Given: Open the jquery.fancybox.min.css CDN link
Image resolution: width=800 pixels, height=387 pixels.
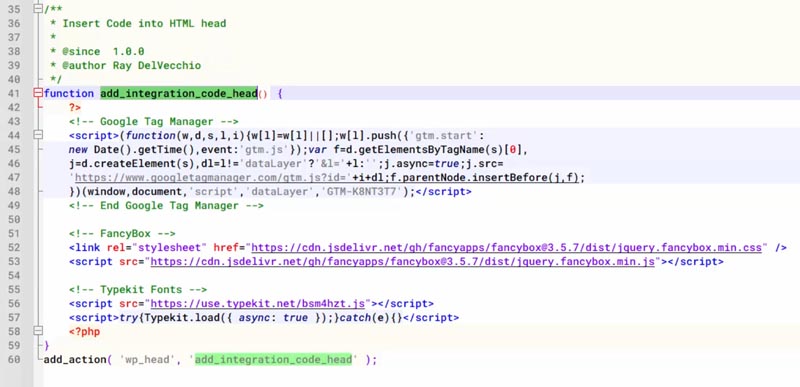Looking at the screenshot, I should tap(507, 248).
